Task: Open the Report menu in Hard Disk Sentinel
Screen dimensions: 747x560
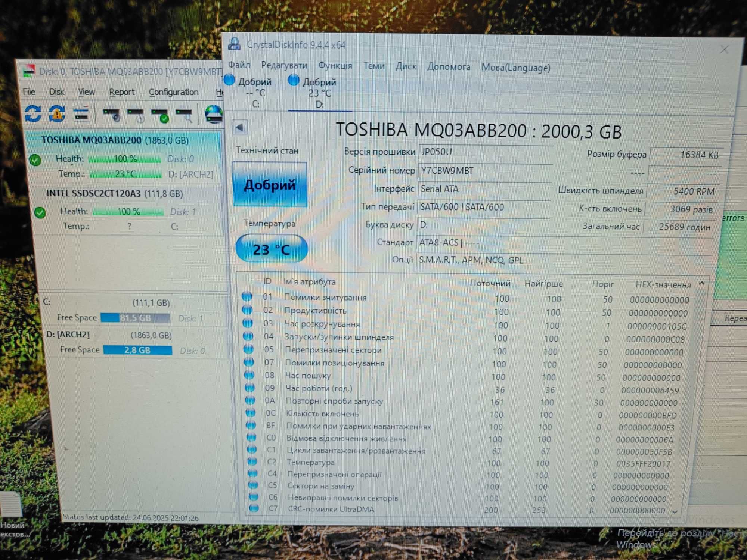Action: [122, 92]
